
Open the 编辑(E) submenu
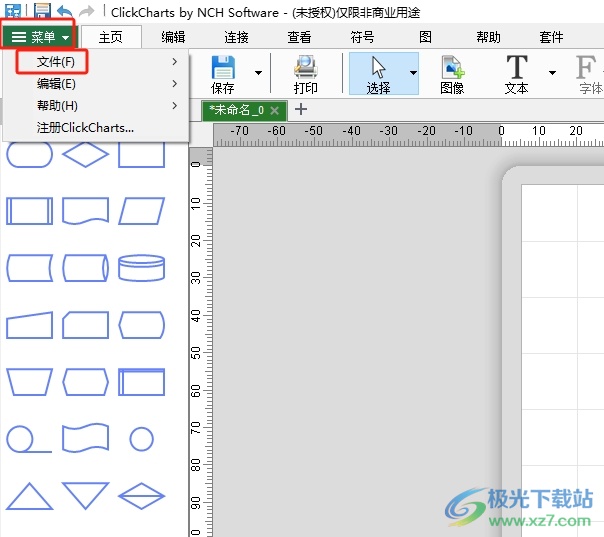(x=96, y=84)
